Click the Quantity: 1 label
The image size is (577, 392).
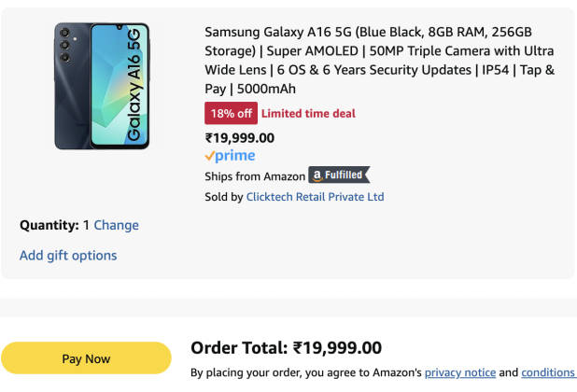pos(54,225)
